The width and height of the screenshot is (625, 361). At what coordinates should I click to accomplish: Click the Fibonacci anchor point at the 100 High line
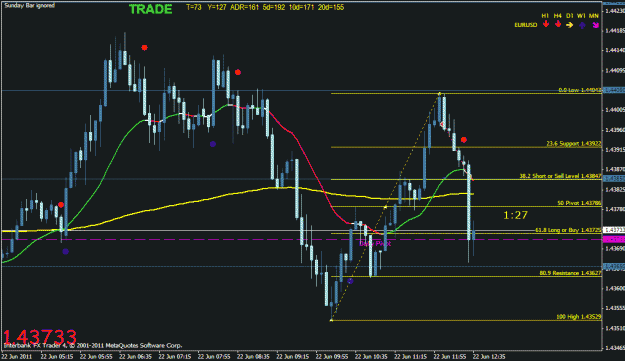pos(331,320)
